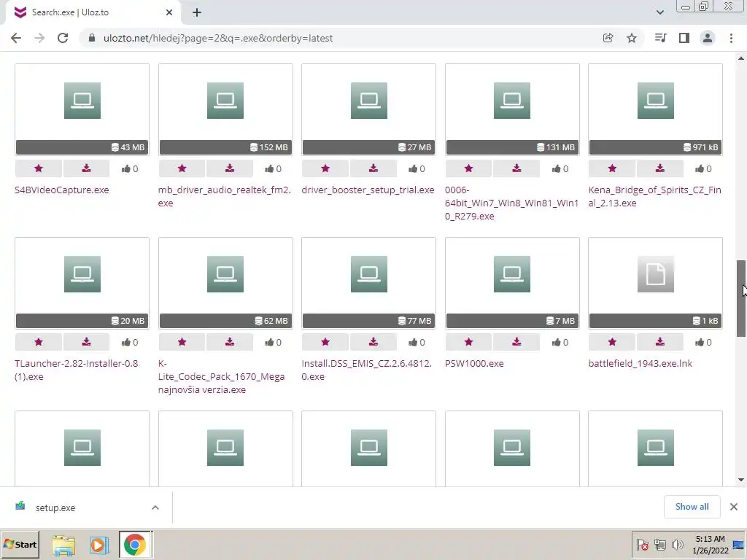Download battlefield_1943.exe.lnk via its icon
The width and height of the screenshot is (747, 560).
click(x=659, y=342)
